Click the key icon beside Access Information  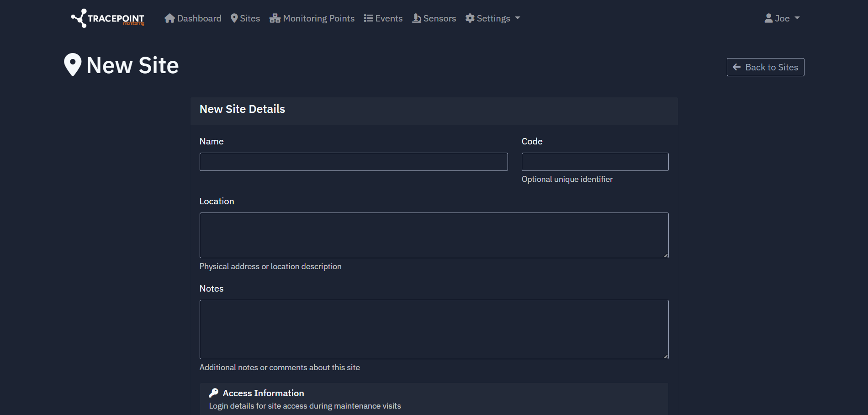(x=213, y=393)
